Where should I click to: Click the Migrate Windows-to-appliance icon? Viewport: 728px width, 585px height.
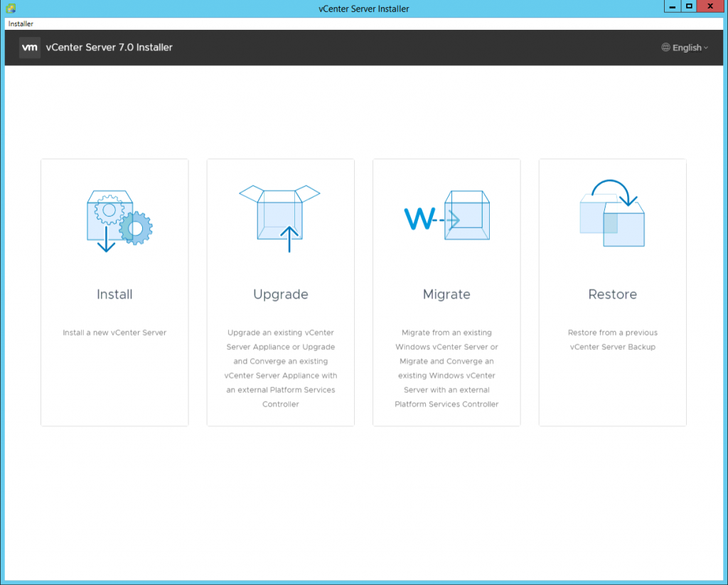[446, 218]
